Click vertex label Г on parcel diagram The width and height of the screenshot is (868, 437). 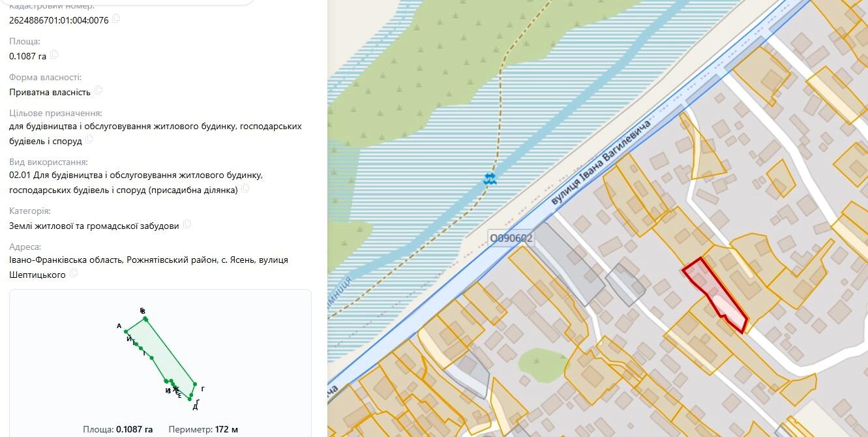[x=203, y=389]
